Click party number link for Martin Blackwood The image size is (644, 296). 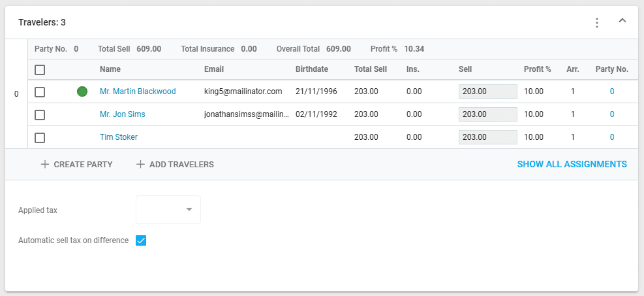(612, 91)
